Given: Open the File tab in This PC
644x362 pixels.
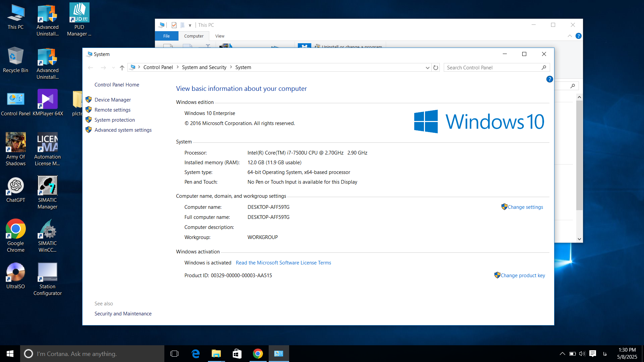Looking at the screenshot, I should click(x=166, y=36).
